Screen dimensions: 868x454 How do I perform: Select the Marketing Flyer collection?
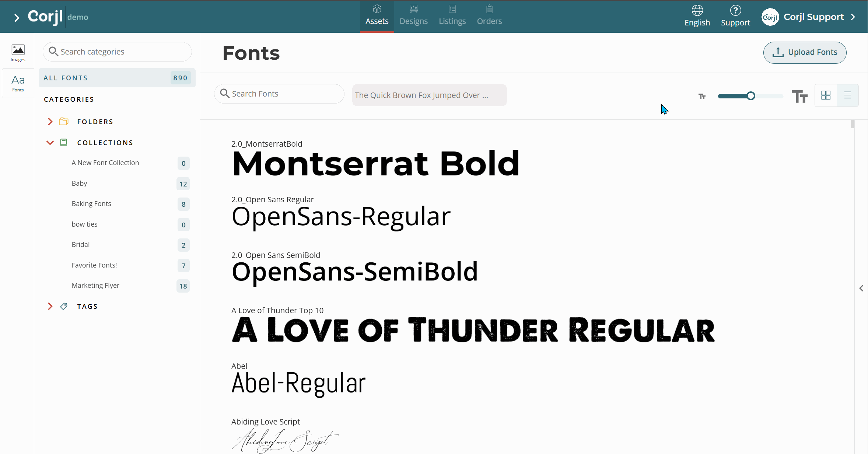tap(95, 285)
